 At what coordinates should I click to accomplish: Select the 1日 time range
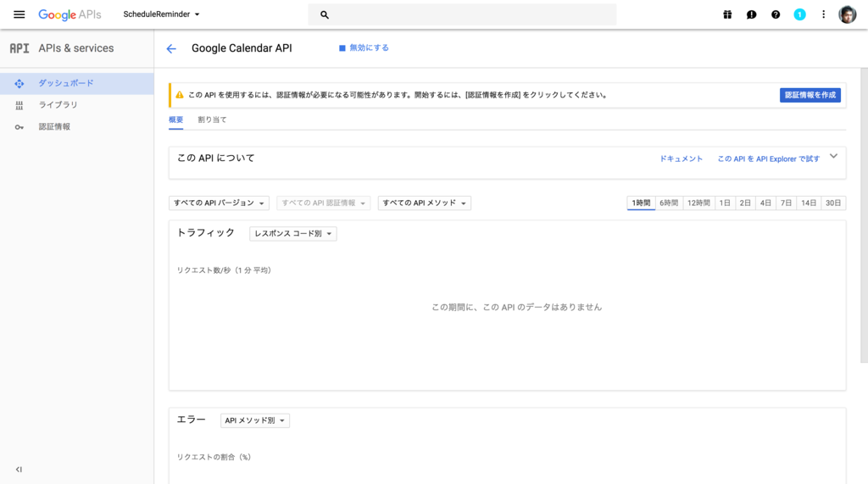click(x=725, y=203)
